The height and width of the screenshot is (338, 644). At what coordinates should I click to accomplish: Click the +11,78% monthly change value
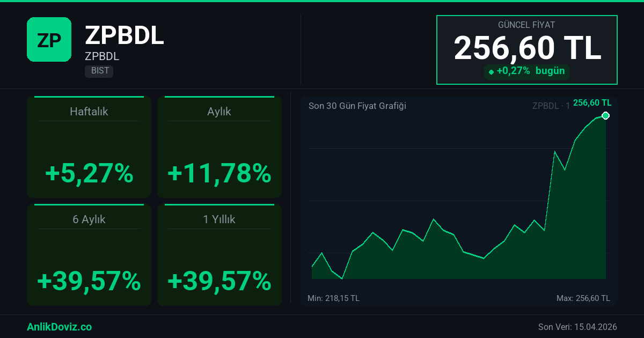(219, 173)
